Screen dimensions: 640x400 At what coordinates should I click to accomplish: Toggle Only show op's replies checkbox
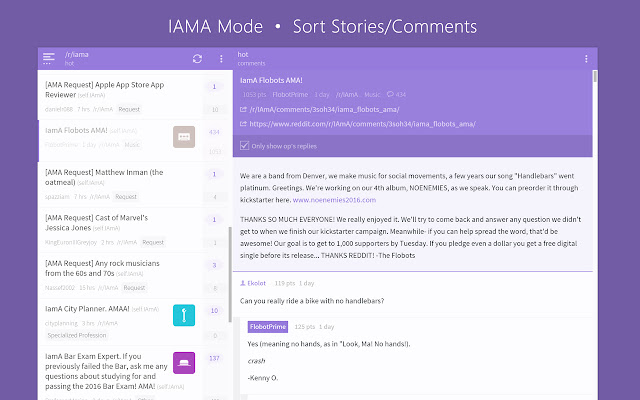tap(244, 146)
